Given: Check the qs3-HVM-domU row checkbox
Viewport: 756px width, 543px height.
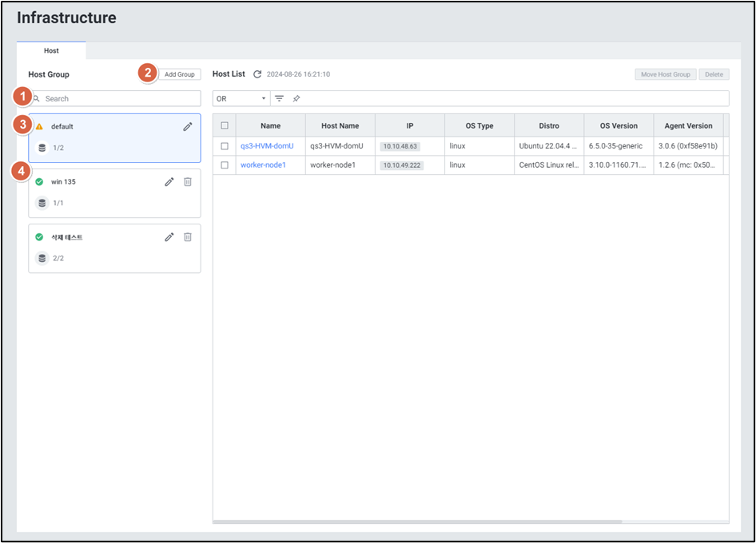Looking at the screenshot, I should [225, 146].
